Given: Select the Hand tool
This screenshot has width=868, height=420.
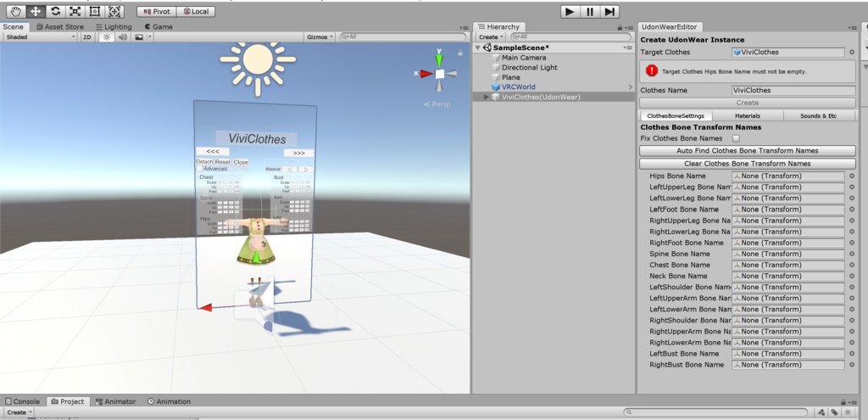Looking at the screenshot, I should coord(16,11).
